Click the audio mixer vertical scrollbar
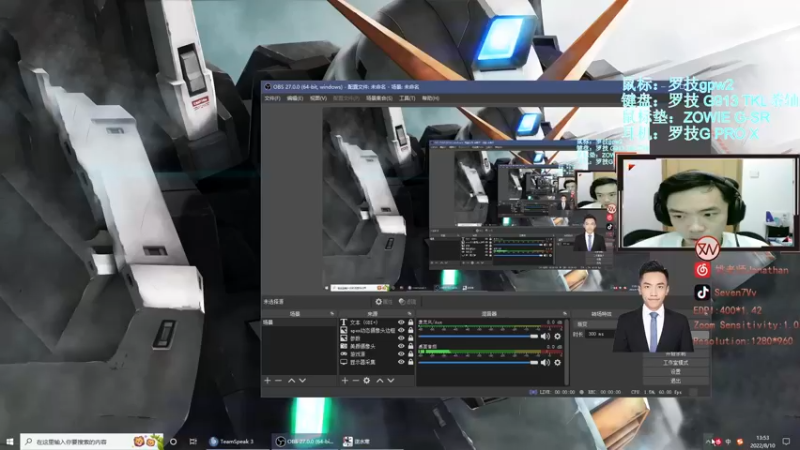This screenshot has width=800, height=450. 566,352
